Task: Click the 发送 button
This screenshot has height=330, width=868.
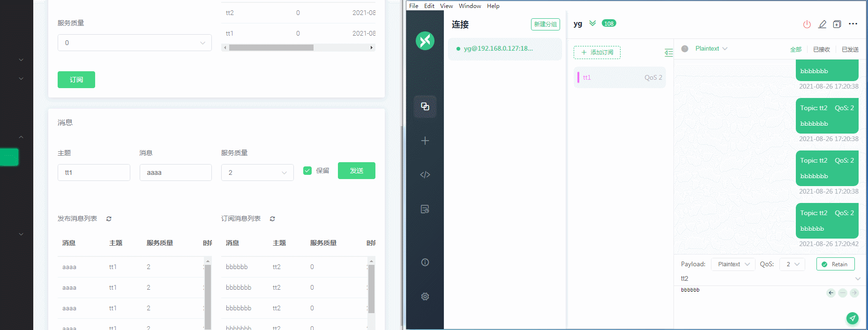Action: [357, 171]
